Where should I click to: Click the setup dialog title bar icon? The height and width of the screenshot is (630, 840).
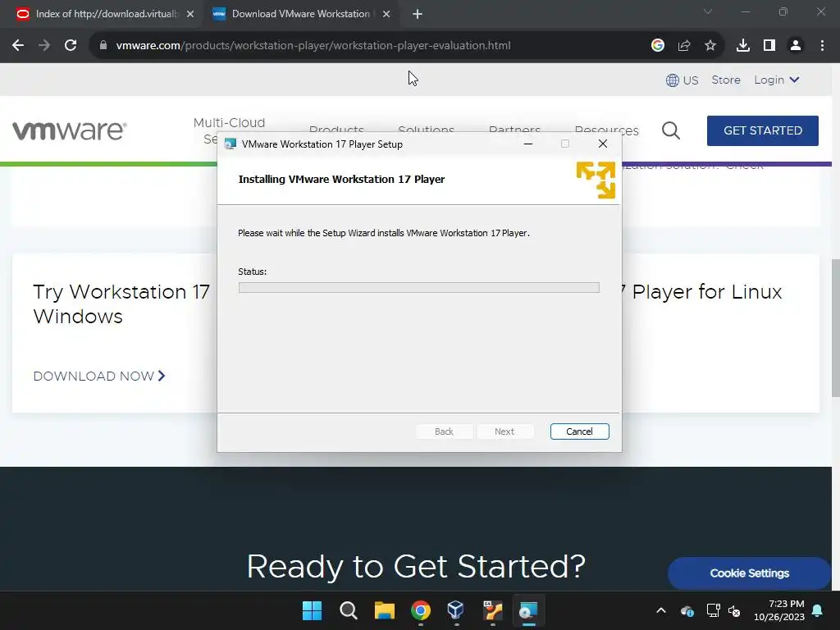231,144
